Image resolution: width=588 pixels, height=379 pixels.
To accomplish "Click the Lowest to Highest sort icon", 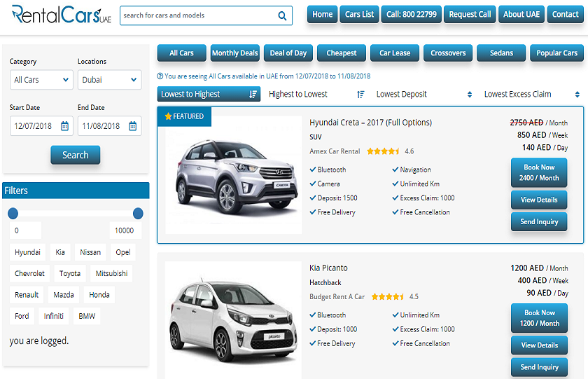I will pyautogui.click(x=253, y=95).
